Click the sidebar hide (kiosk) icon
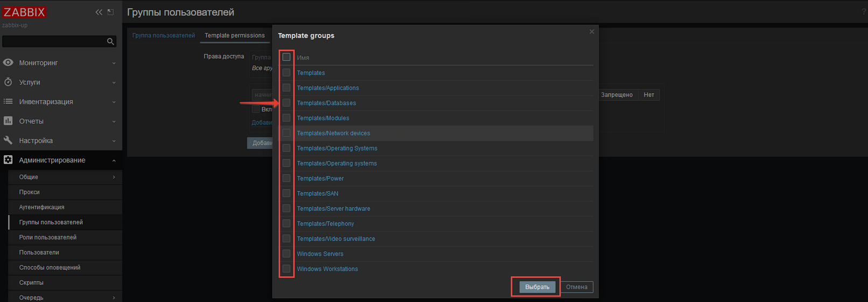868x302 pixels. [x=110, y=12]
